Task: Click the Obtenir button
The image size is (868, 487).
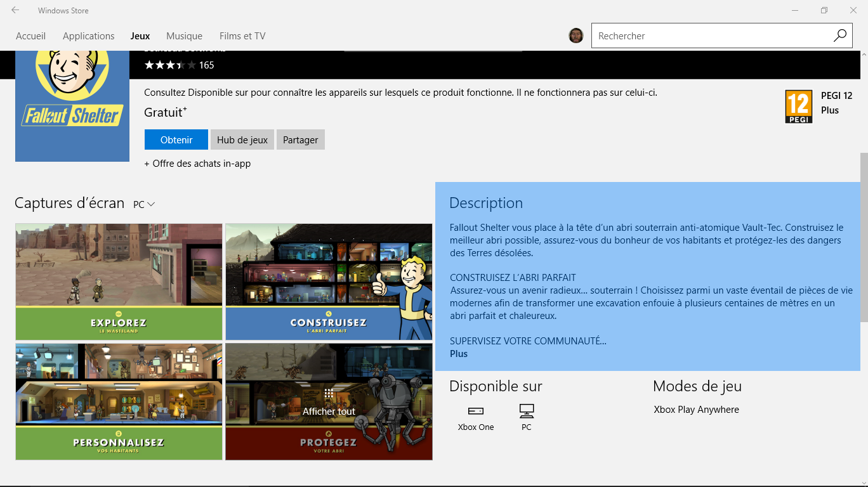Action: (x=176, y=140)
